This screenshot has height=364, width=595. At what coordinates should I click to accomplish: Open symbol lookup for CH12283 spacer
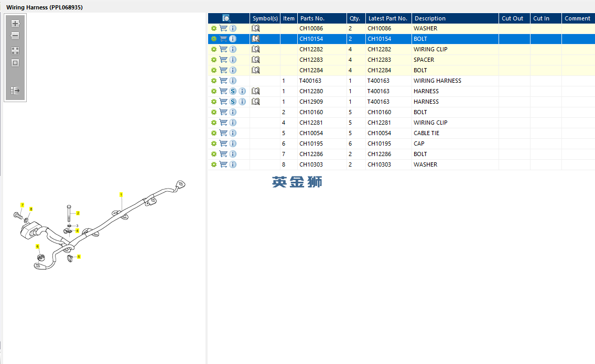pyautogui.click(x=256, y=60)
